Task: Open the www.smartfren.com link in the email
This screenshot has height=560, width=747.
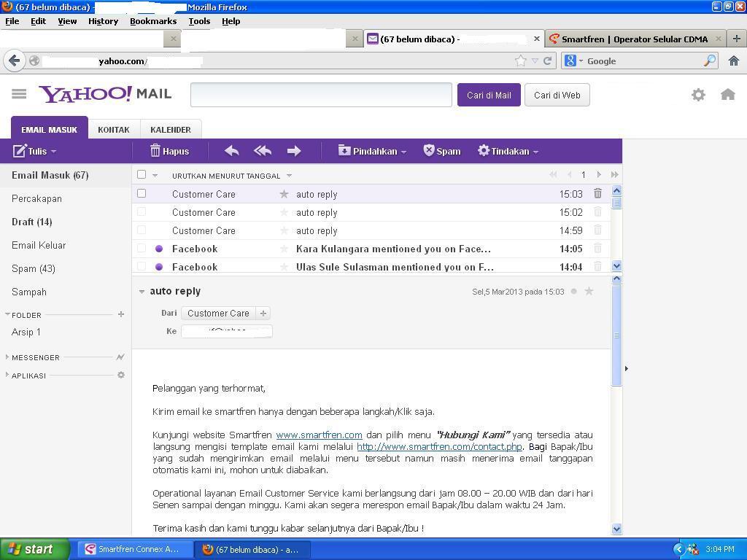Action: tap(319, 435)
